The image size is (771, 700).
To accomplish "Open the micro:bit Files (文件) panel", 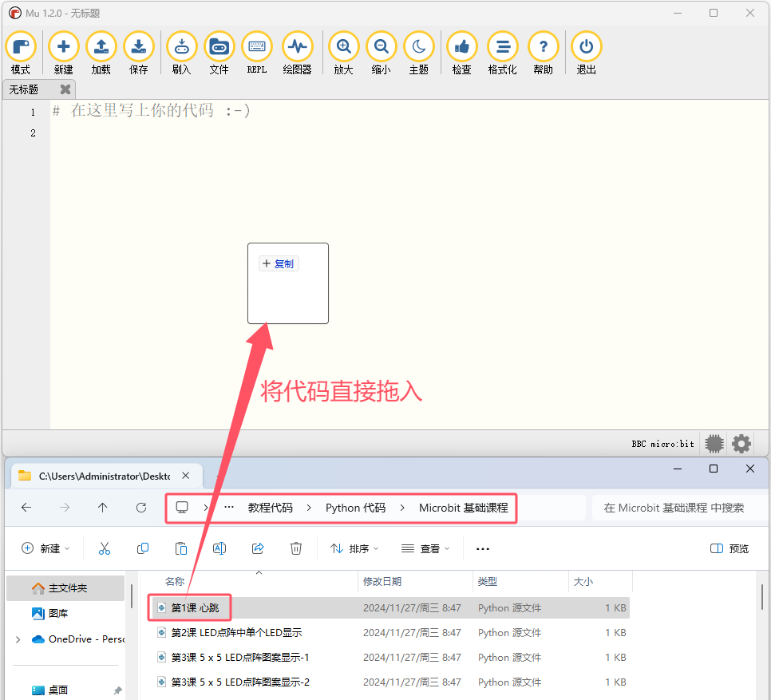I will tap(219, 53).
